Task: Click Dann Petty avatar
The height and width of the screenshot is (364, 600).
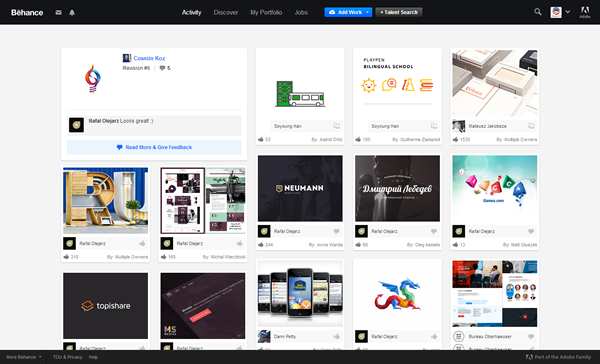Action: 264,336
